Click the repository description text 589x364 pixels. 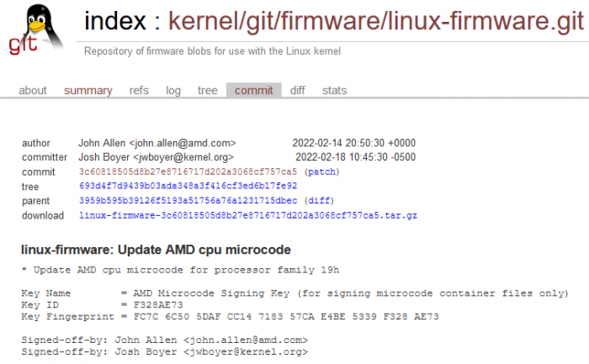[x=212, y=51]
